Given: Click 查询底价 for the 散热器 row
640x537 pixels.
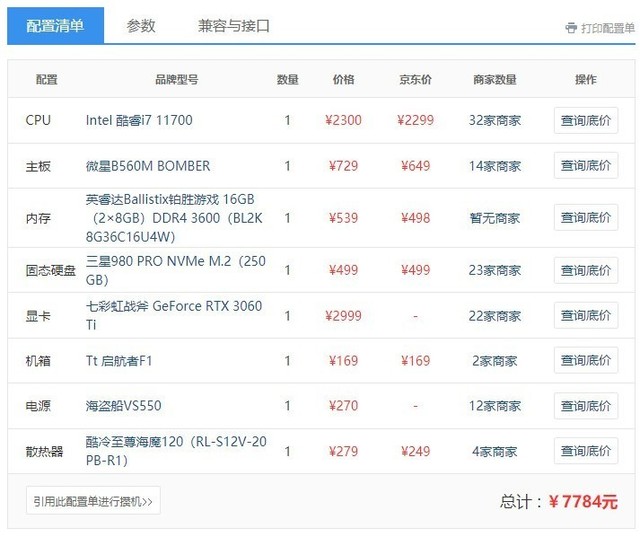Looking at the screenshot, I should 586,451.
